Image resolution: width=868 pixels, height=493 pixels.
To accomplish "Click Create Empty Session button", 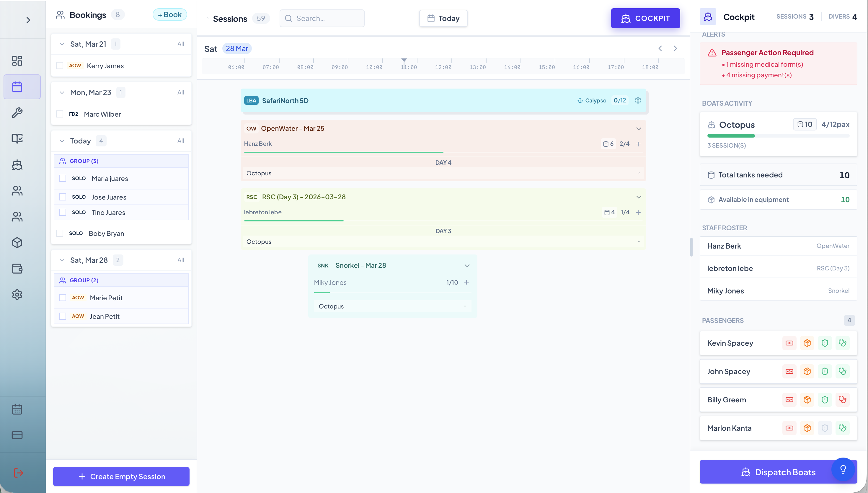I will (121, 476).
